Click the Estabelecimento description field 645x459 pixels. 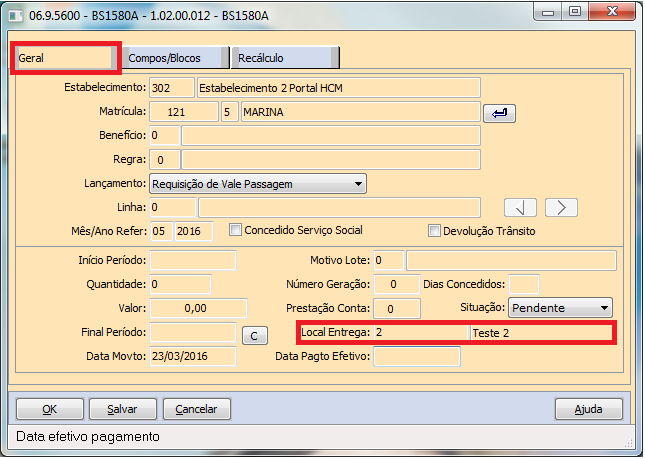[339, 88]
